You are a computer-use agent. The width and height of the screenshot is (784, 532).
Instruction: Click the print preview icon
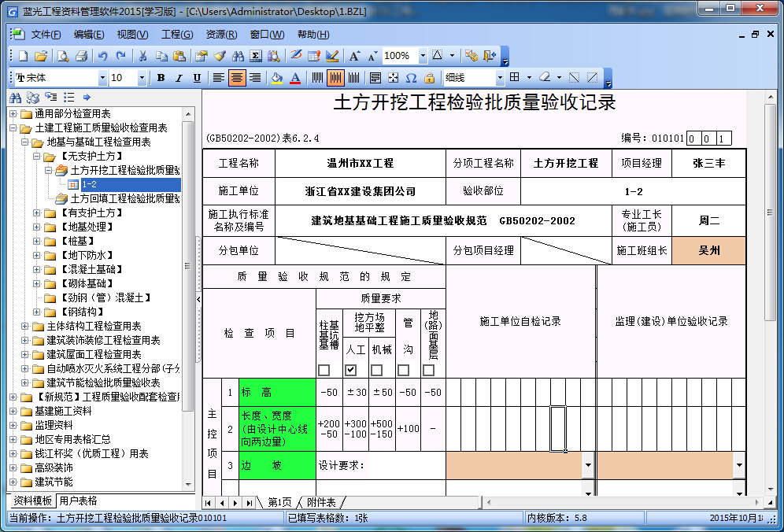[61, 56]
